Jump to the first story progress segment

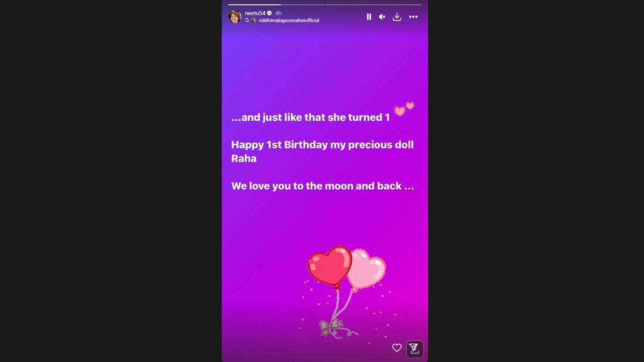tap(276, 4)
